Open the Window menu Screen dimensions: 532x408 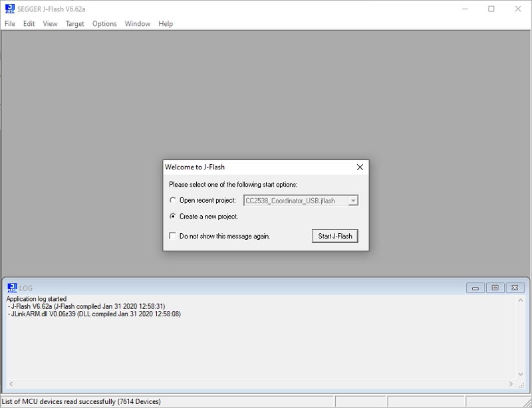pos(138,24)
